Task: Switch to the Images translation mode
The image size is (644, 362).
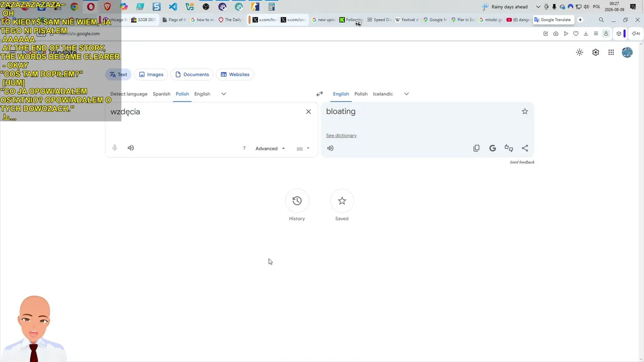Action: point(151,74)
